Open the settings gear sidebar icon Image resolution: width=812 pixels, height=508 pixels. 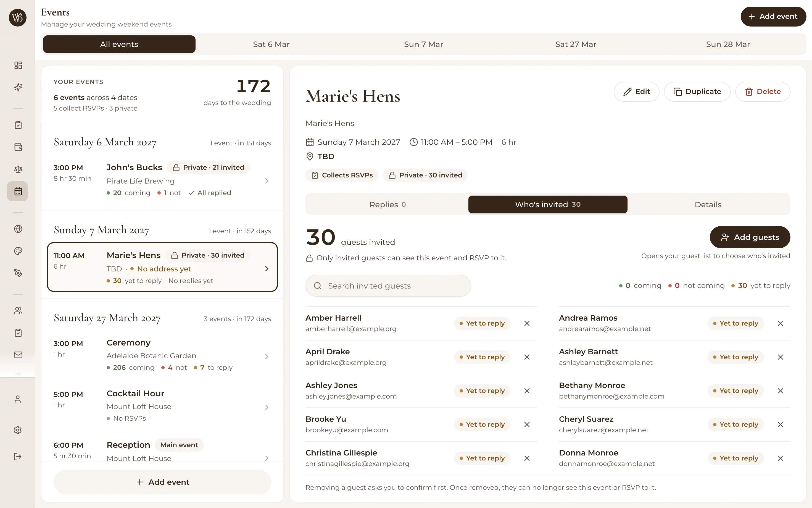pos(18,430)
